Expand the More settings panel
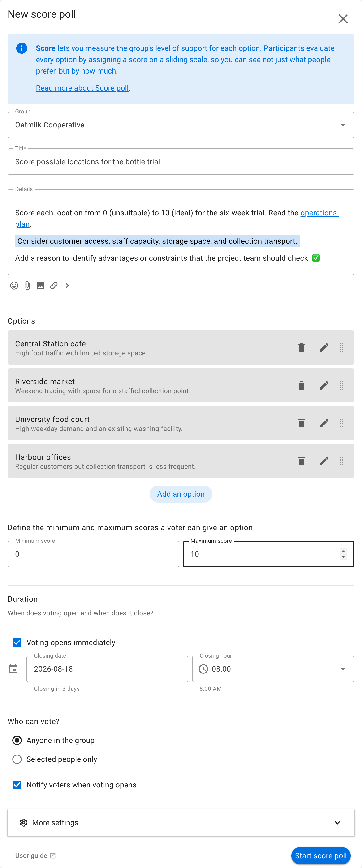Image resolution: width=362 pixels, height=868 pixels. point(181,822)
